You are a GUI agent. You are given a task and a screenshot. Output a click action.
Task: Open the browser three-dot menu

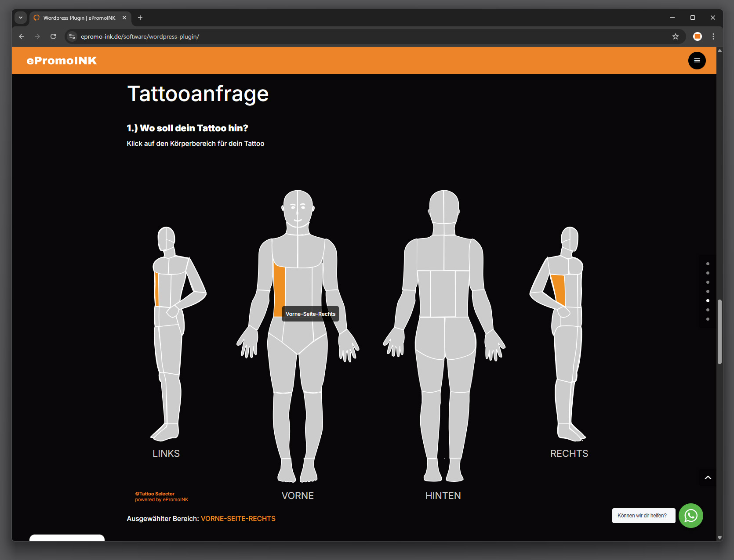point(713,36)
